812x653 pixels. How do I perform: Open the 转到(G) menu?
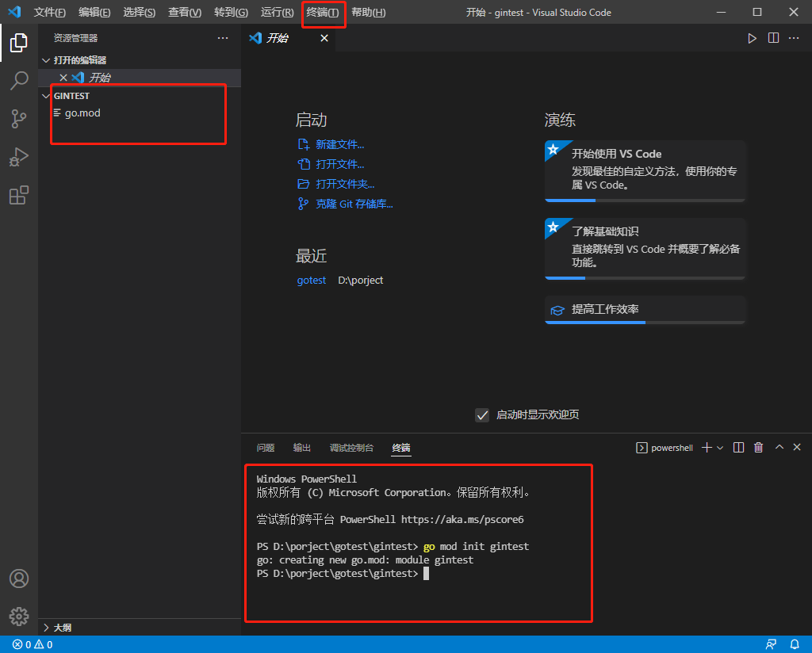(x=231, y=12)
